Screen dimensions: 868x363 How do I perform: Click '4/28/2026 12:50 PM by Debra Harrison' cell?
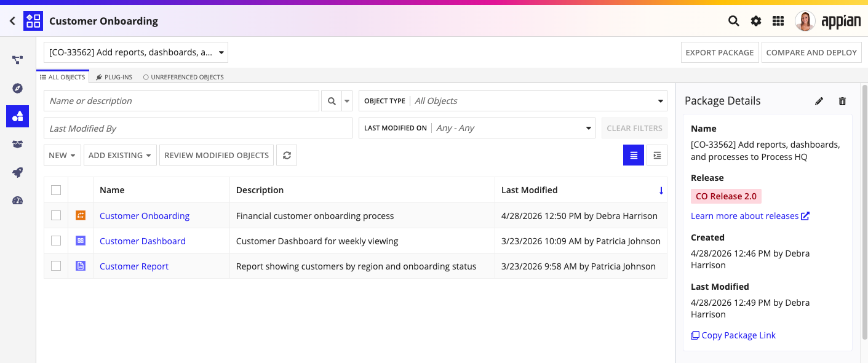click(x=579, y=216)
